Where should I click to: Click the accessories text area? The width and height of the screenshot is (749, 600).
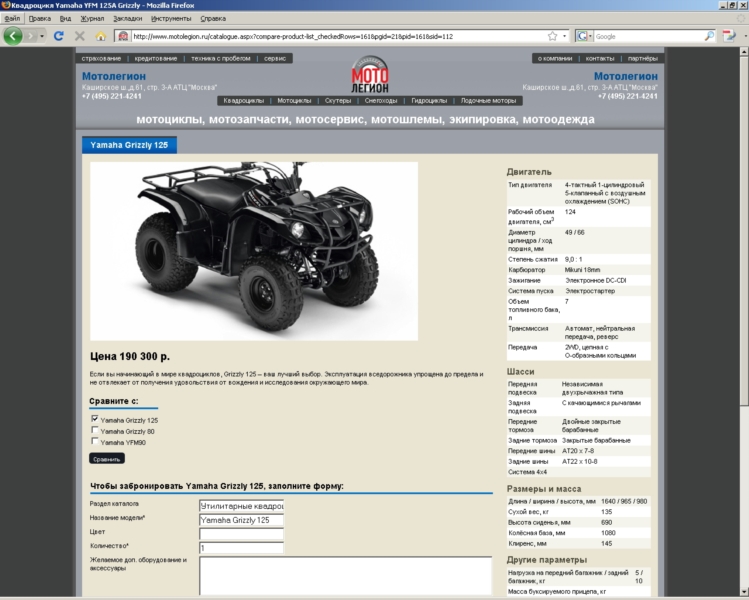[346, 576]
